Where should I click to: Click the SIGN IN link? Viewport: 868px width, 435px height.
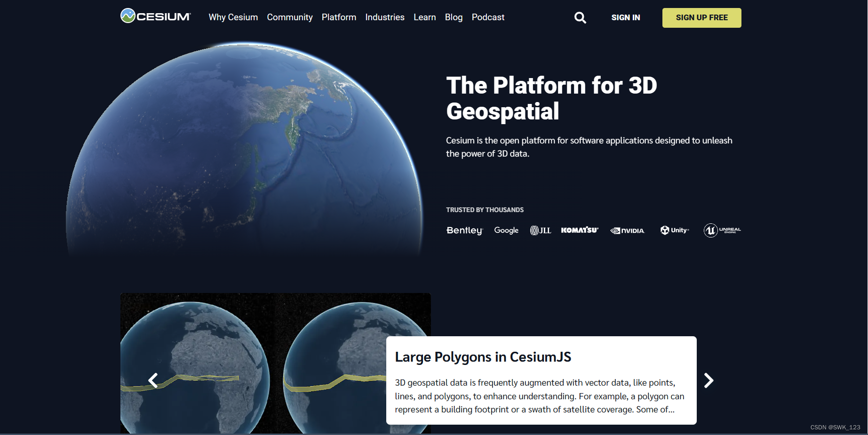point(626,17)
